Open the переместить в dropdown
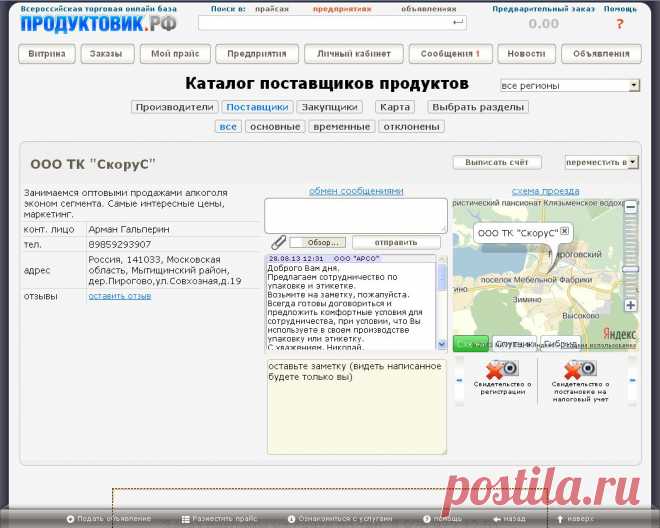 click(602, 162)
